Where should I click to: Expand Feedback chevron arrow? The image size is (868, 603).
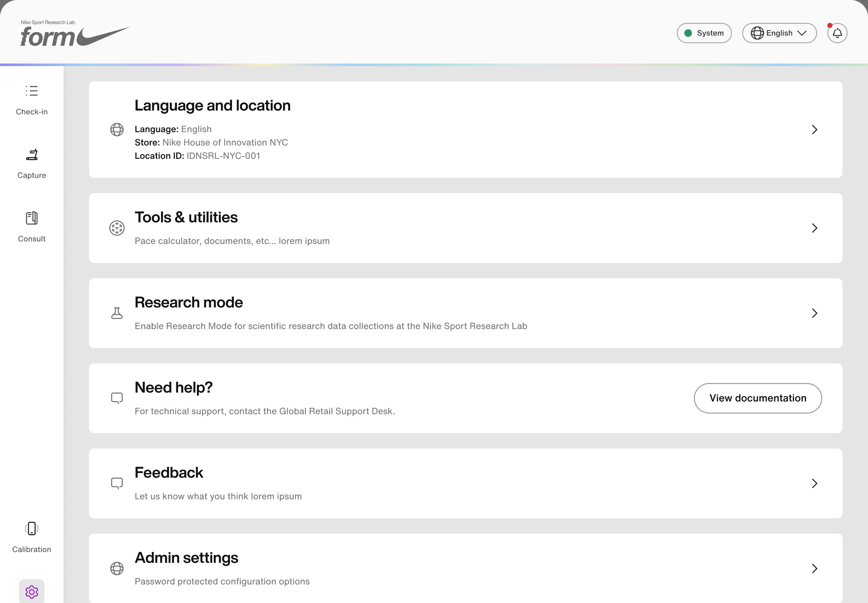(x=814, y=483)
